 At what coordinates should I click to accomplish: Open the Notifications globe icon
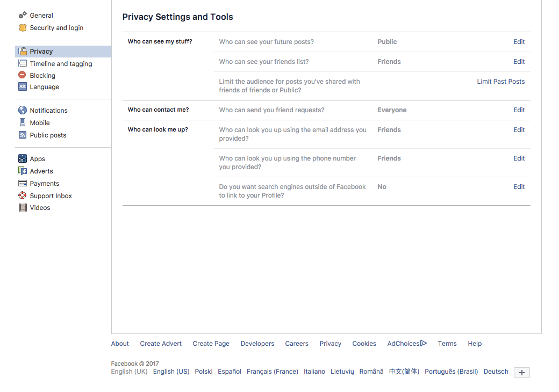click(x=23, y=110)
